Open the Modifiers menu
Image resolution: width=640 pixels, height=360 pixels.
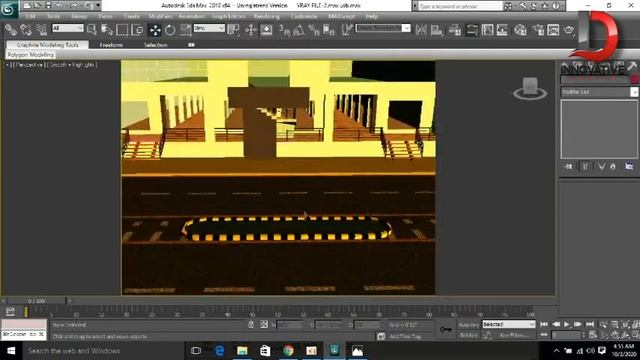click(160, 16)
